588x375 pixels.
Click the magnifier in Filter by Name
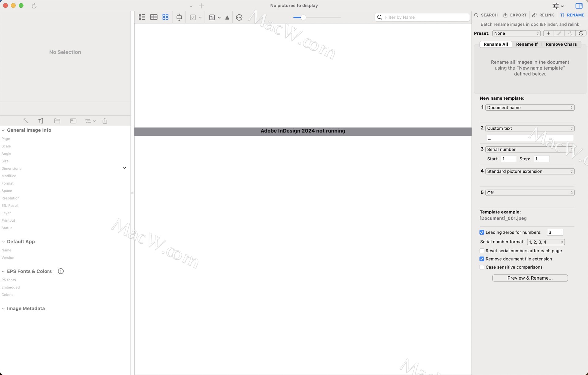(380, 17)
